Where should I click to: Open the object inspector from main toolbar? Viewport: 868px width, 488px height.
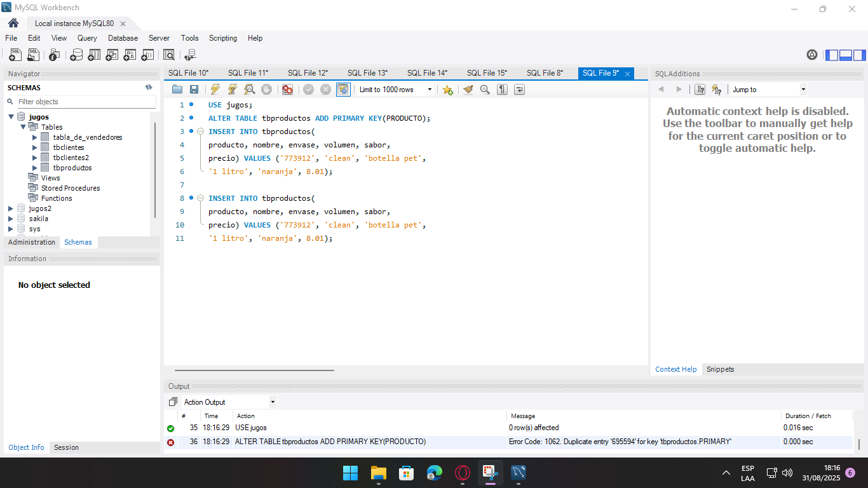55,55
